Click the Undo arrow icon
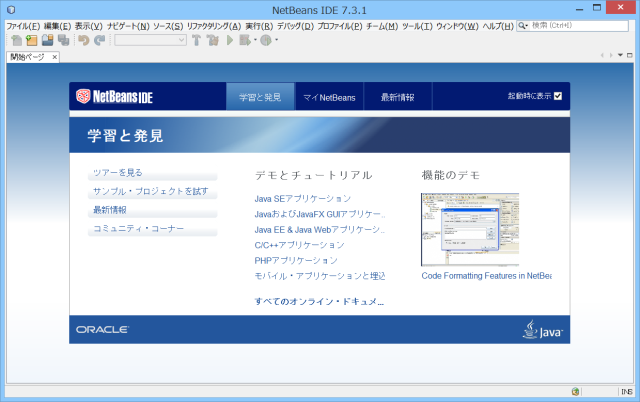Image resolution: width=640 pixels, height=402 pixels. 84,40
